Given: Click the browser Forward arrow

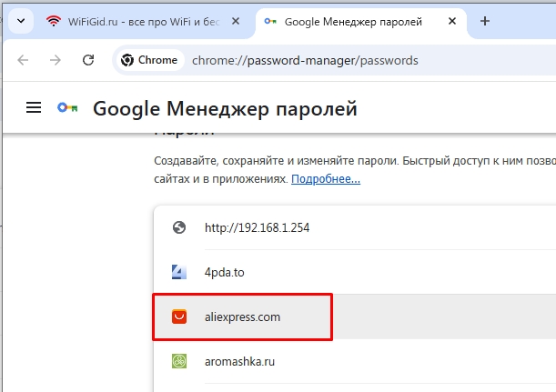Looking at the screenshot, I should coord(56,60).
